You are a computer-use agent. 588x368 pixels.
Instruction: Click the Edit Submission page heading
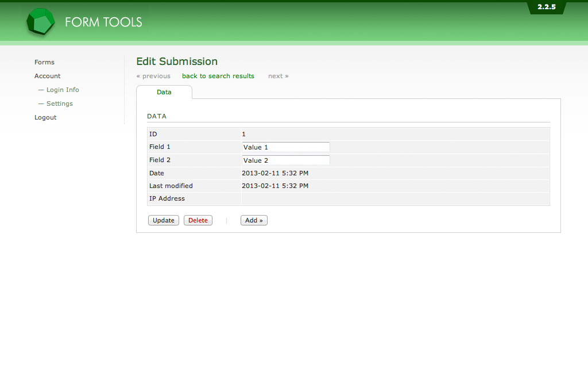tap(177, 62)
